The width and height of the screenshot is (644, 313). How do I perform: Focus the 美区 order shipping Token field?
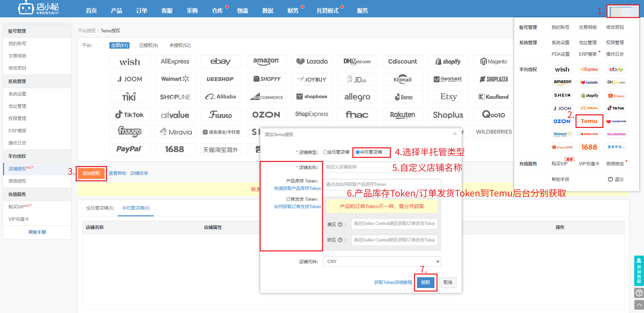tap(395, 224)
